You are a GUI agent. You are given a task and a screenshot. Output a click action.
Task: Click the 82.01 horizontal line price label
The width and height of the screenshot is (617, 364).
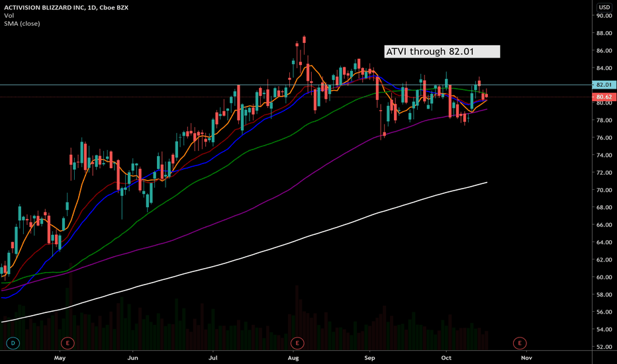click(604, 85)
